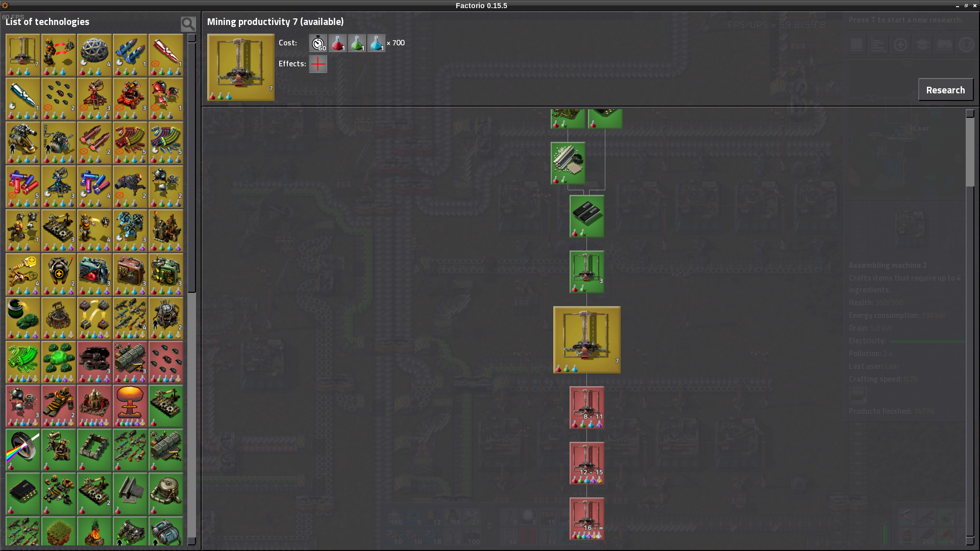Screen dimensions: 980x551
Task: Open Mining productivity 16 - ∞ tree node
Action: 587,519
